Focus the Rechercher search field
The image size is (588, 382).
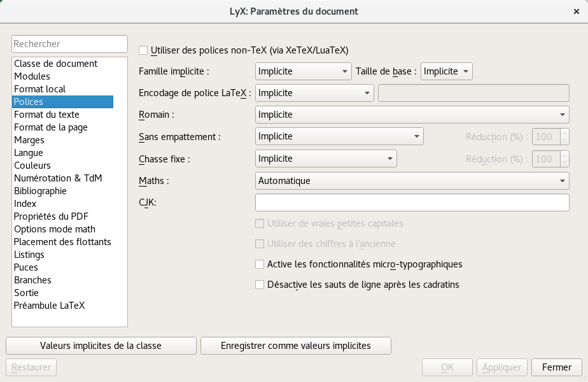point(69,44)
